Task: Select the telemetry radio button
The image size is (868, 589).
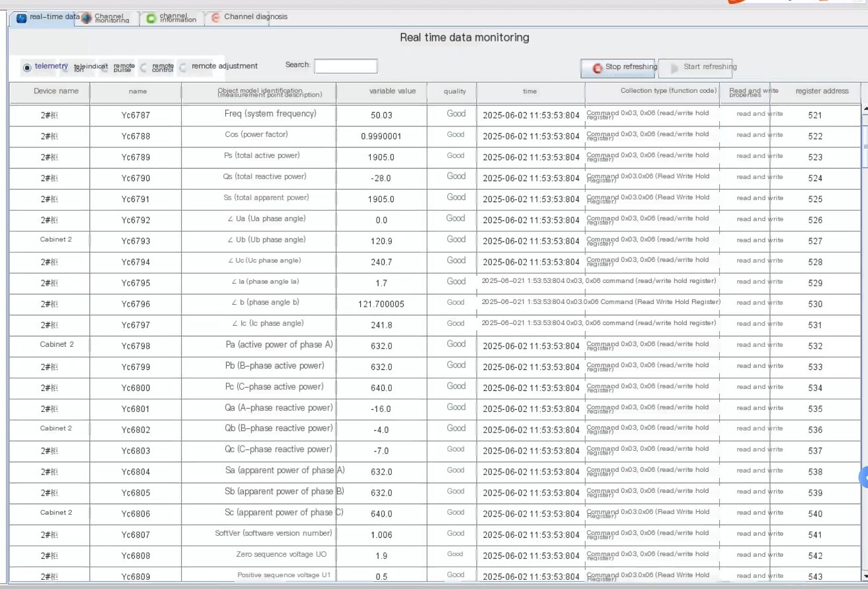Action: [27, 67]
